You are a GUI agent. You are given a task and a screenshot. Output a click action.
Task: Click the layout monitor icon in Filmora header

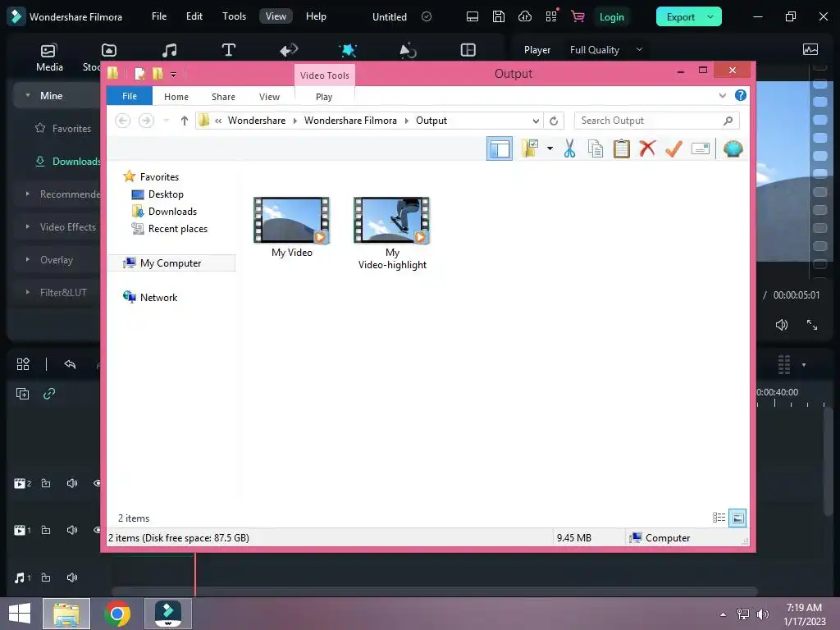(472, 16)
